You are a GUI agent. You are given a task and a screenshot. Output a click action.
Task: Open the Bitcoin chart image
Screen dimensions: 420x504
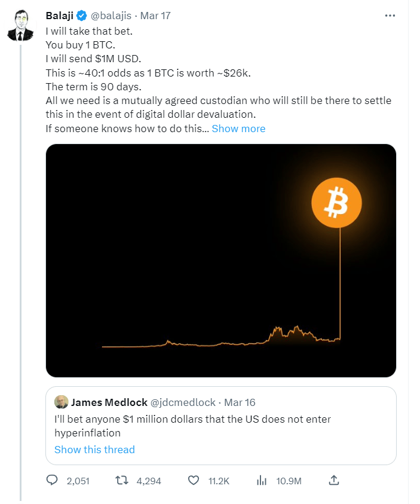pos(221,261)
